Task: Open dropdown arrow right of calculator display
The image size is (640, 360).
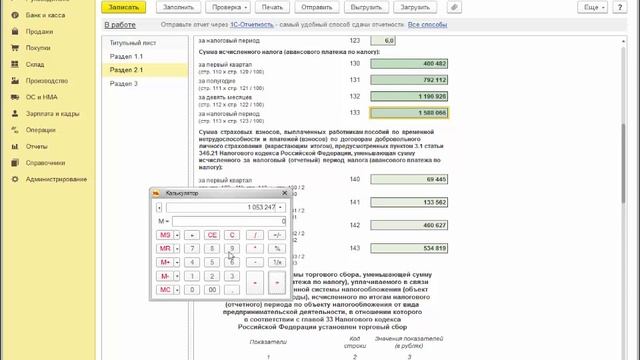Action: (280, 207)
